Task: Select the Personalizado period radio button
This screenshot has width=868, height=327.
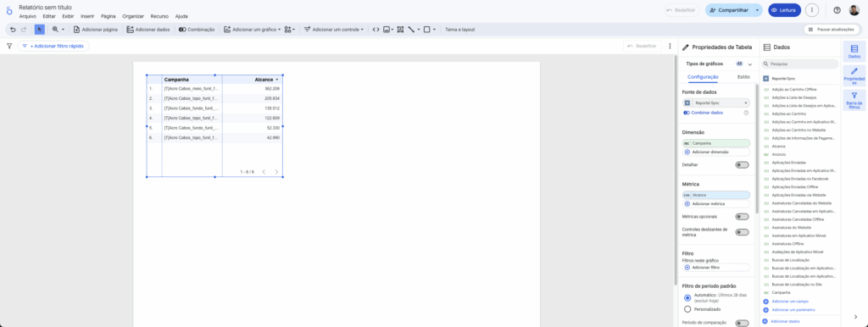Action: point(687,309)
